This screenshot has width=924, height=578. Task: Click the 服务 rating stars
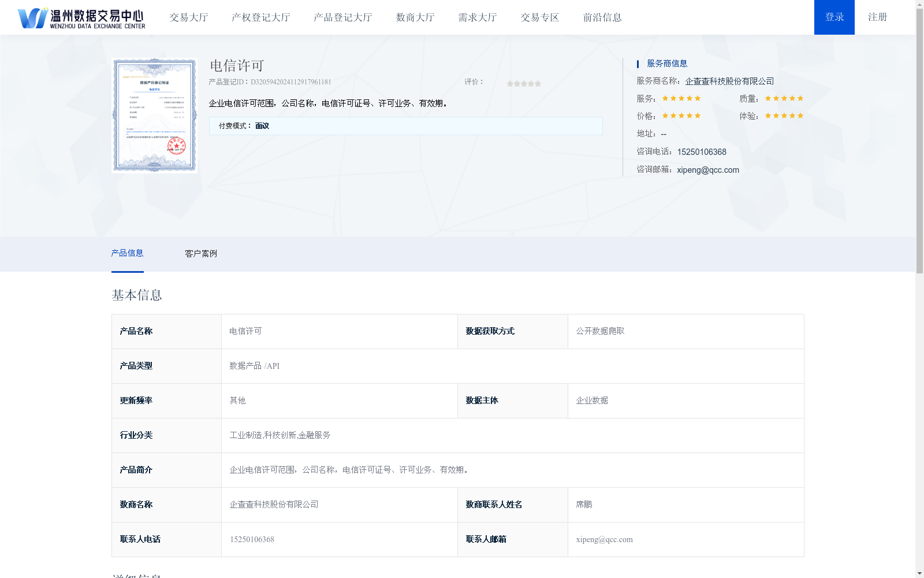[681, 98]
